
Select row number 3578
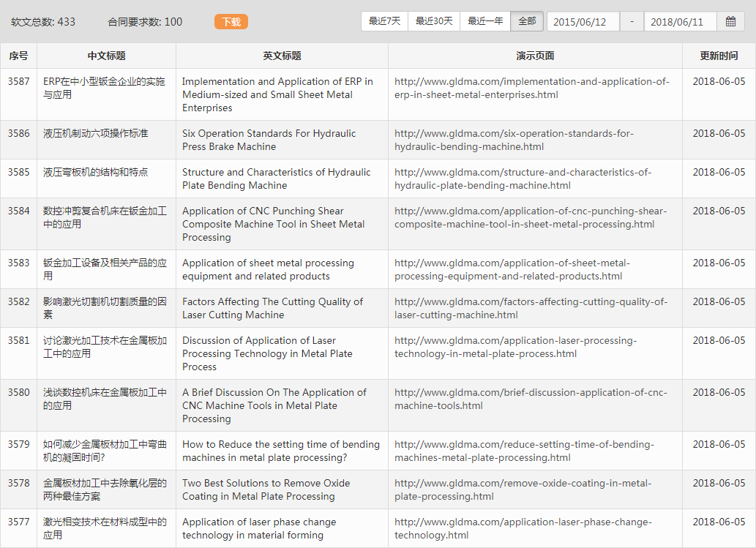(x=18, y=483)
